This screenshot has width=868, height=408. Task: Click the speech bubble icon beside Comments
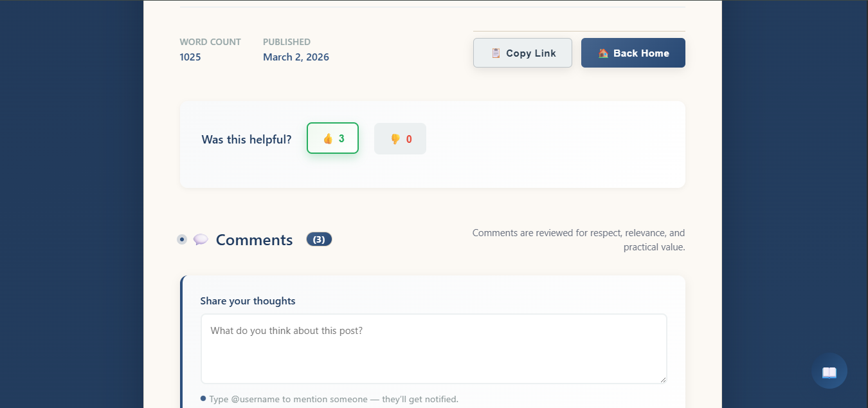point(201,240)
